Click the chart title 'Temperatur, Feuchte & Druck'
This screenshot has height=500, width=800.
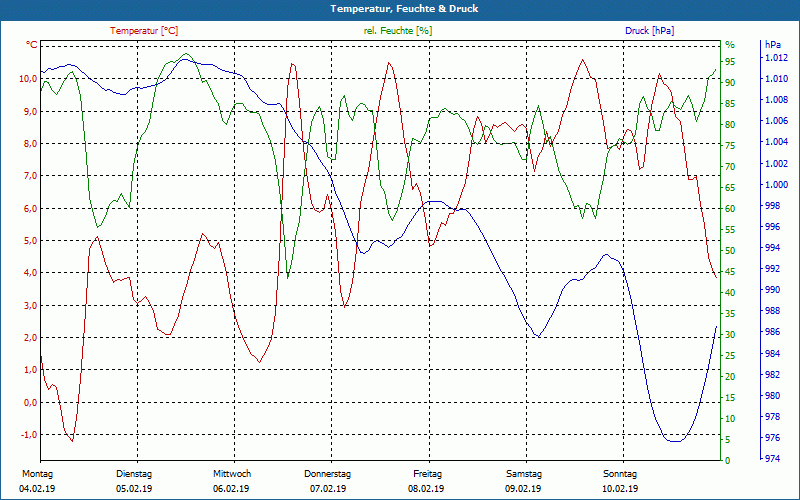click(404, 9)
